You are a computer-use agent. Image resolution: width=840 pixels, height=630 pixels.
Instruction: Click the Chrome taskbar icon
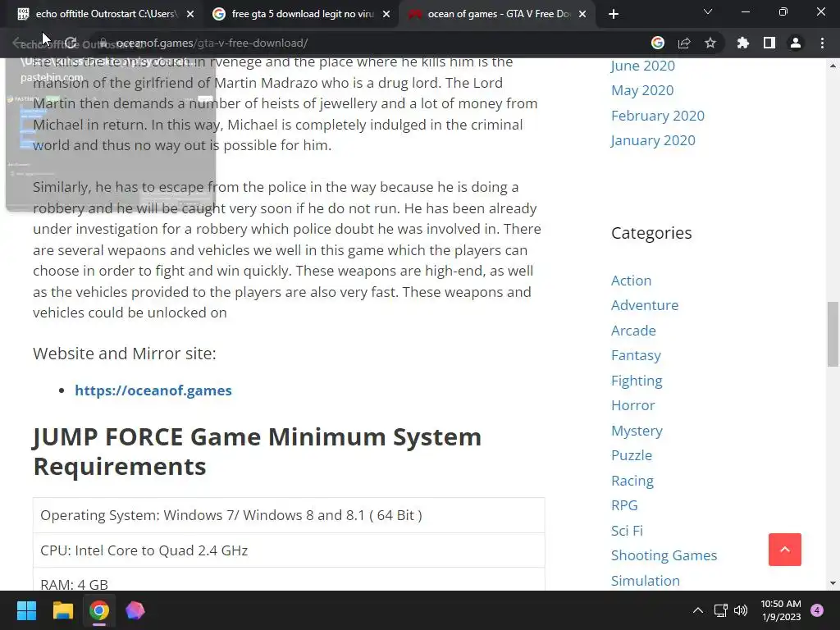click(99, 610)
